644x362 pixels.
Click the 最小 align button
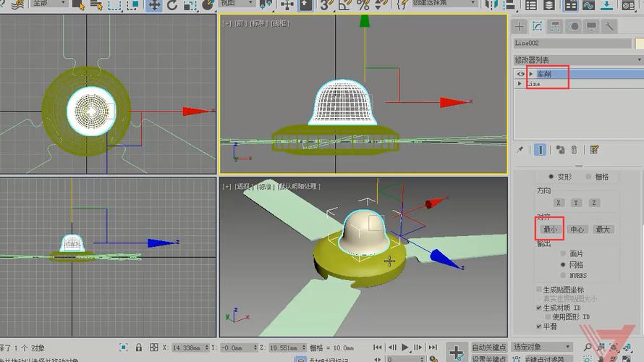[550, 230]
